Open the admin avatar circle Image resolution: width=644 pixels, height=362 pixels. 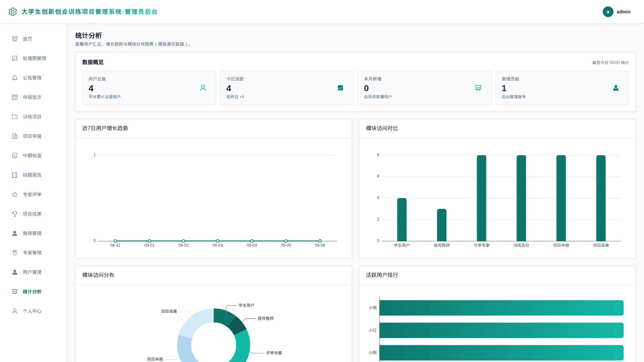(608, 12)
